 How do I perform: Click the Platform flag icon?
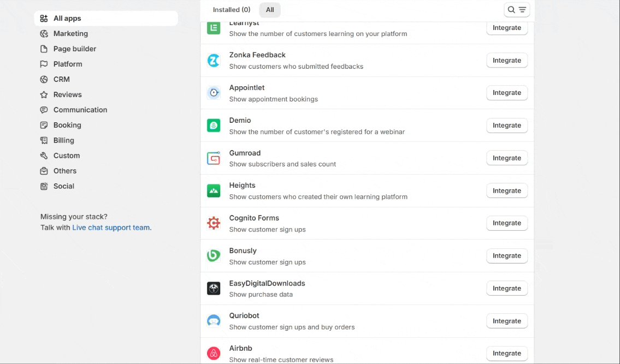coord(44,64)
